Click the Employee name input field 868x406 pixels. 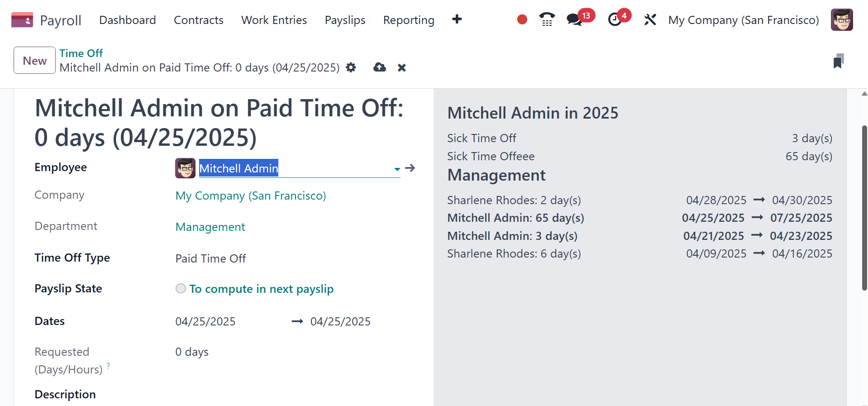(x=294, y=168)
